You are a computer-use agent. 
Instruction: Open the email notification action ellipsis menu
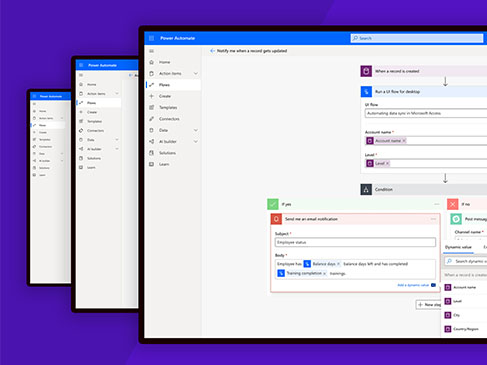click(x=433, y=219)
